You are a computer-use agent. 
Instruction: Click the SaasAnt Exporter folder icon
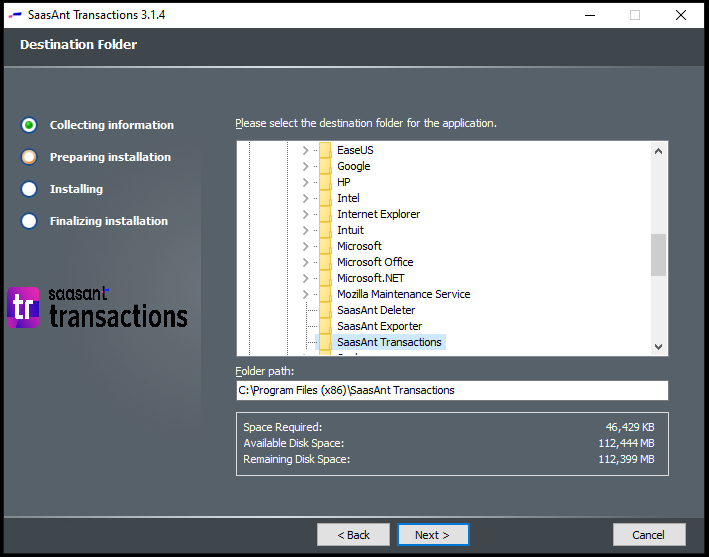click(x=325, y=326)
